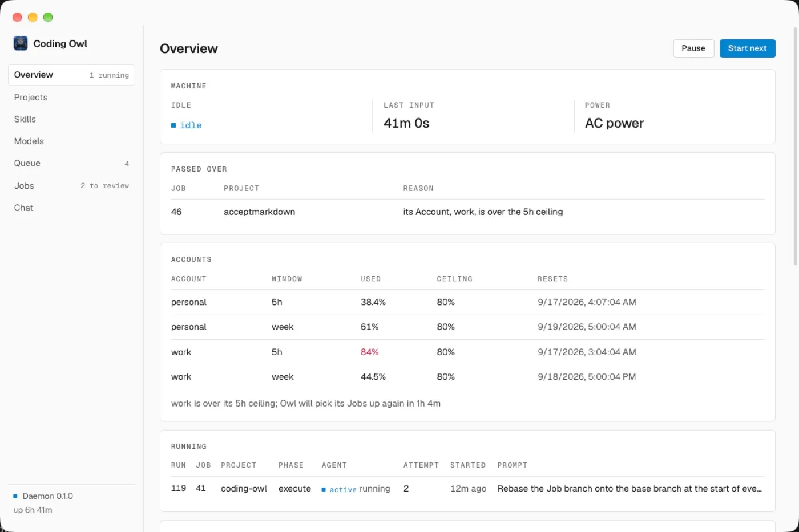The image size is (799, 532).
Task: Click the 'acceptmarkdown' project cell
Action: [259, 212]
